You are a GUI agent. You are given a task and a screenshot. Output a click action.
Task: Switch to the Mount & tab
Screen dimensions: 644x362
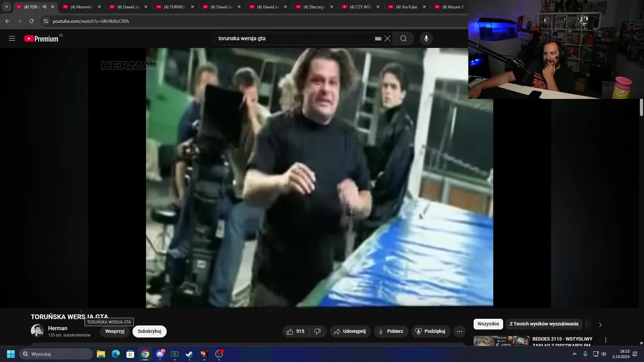point(449,7)
